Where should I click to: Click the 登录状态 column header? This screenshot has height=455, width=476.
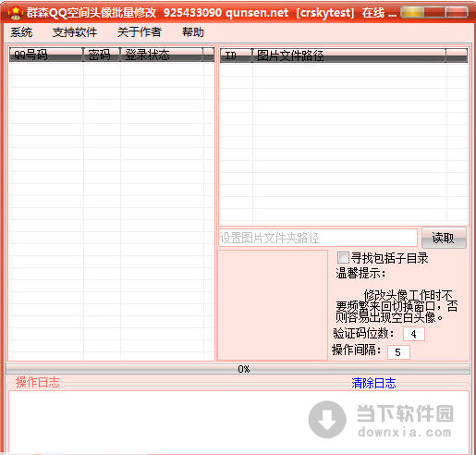click(162, 55)
